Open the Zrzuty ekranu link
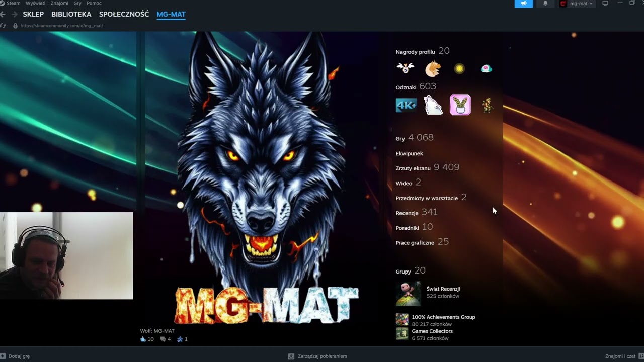Image resolution: width=644 pixels, height=362 pixels. (413, 168)
